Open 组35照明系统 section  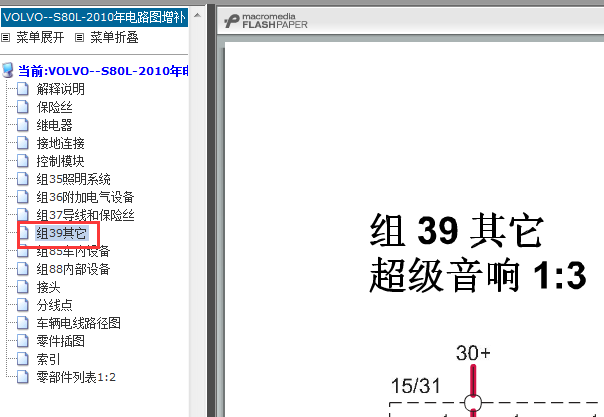73,179
